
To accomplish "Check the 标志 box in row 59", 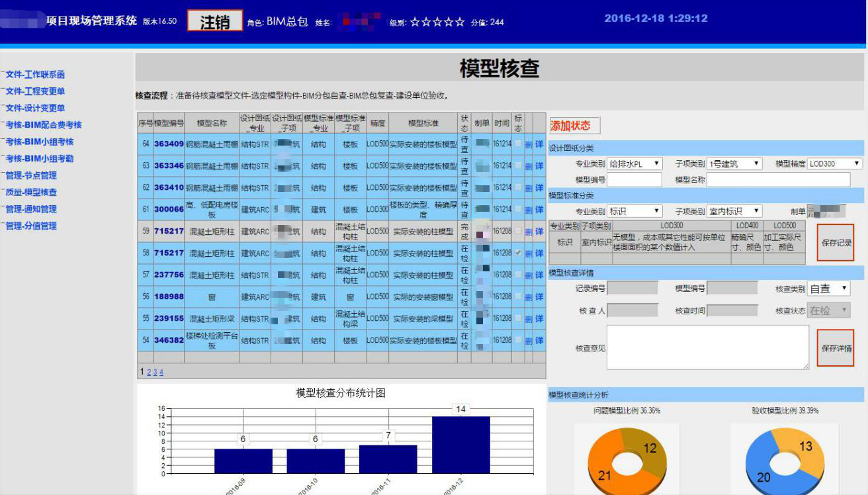I will point(518,231).
